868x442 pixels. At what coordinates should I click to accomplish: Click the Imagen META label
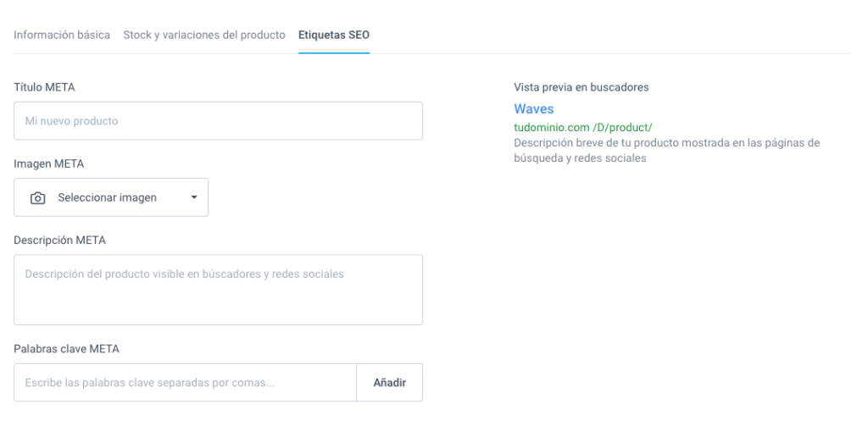(x=48, y=163)
